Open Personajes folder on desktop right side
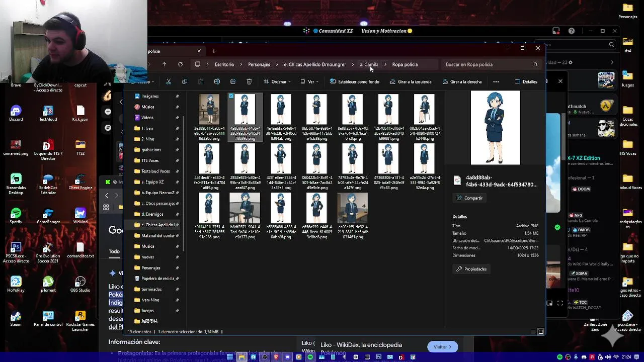 pyautogui.click(x=627, y=11)
